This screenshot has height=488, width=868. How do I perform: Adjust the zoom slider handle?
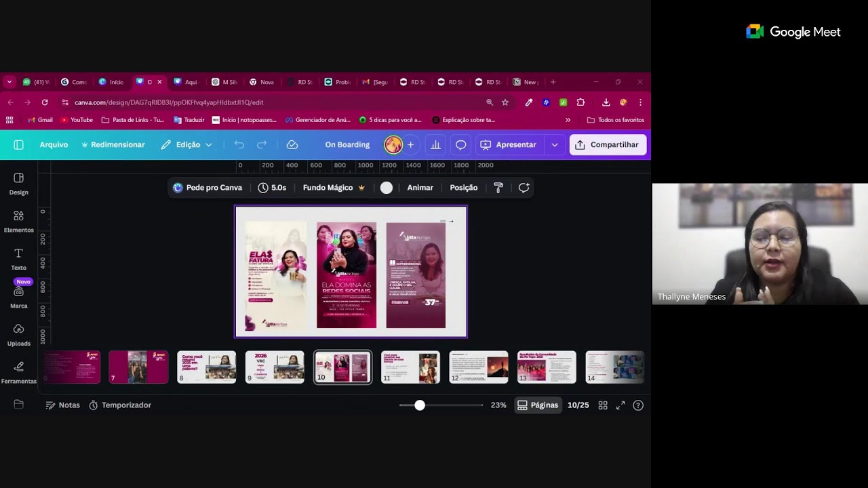420,405
